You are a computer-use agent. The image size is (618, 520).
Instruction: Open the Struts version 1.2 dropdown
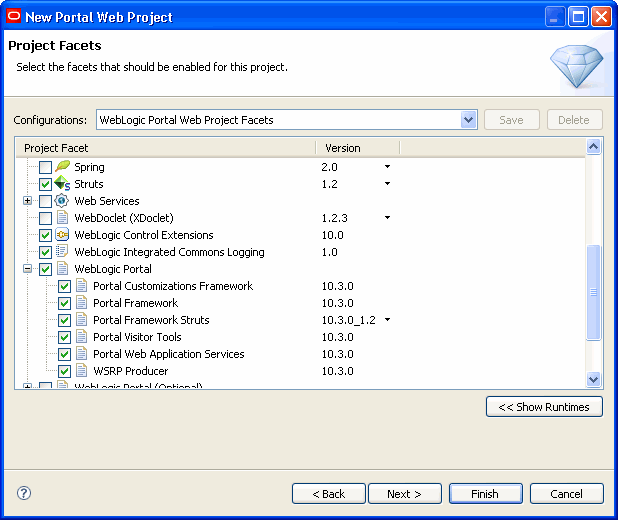point(387,183)
